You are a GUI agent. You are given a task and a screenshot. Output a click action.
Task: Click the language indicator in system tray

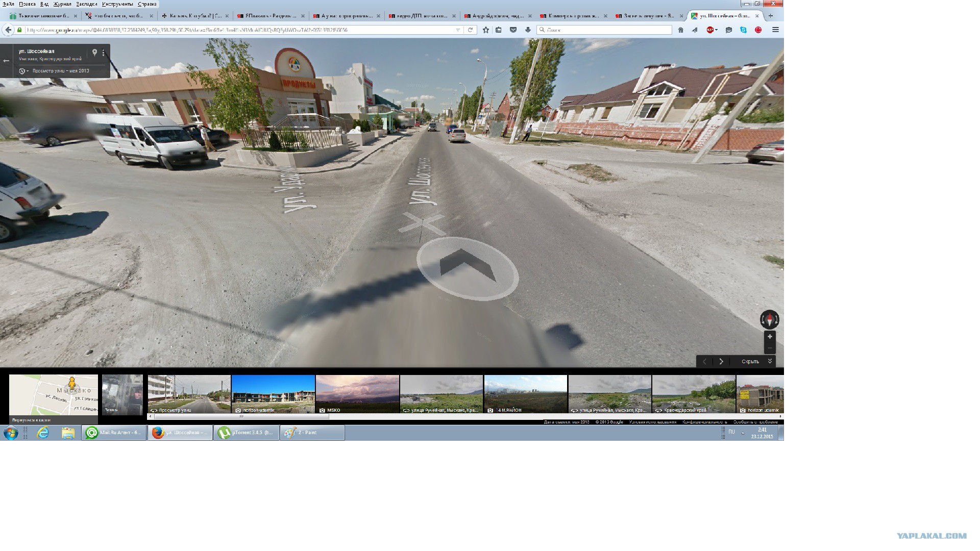coord(731,432)
